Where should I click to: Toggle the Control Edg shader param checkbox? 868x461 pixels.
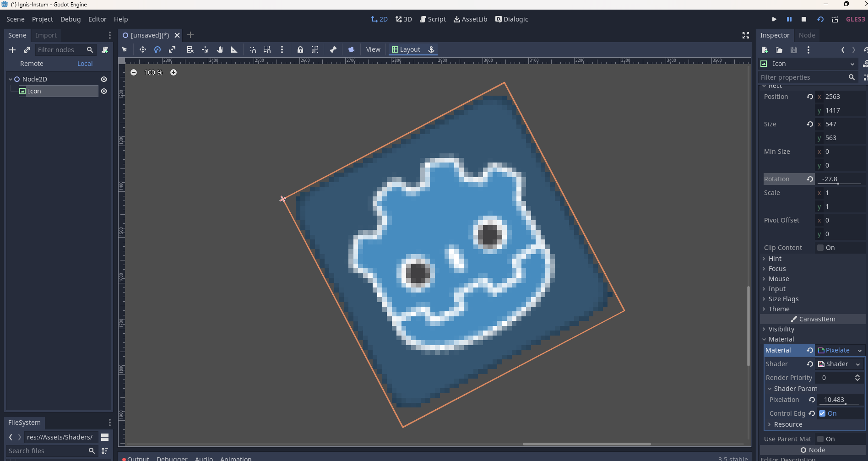point(822,413)
